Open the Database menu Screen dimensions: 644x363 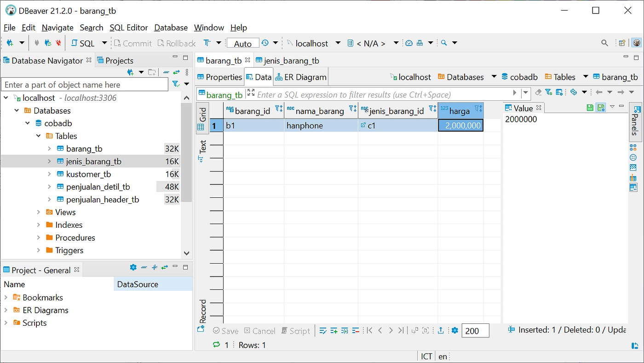[171, 28]
